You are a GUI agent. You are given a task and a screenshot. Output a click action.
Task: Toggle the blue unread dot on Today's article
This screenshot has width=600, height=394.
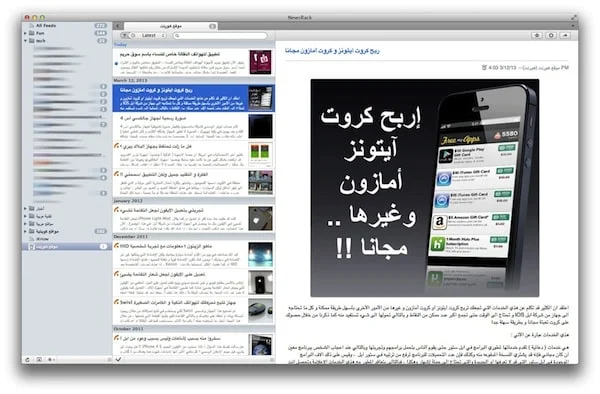click(x=116, y=63)
